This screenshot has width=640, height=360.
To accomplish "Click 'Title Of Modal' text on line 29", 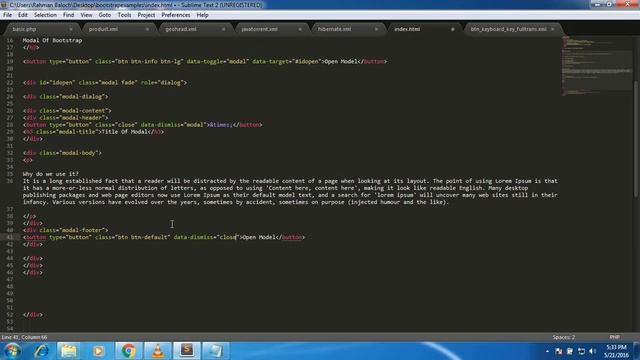I will [x=124, y=132].
